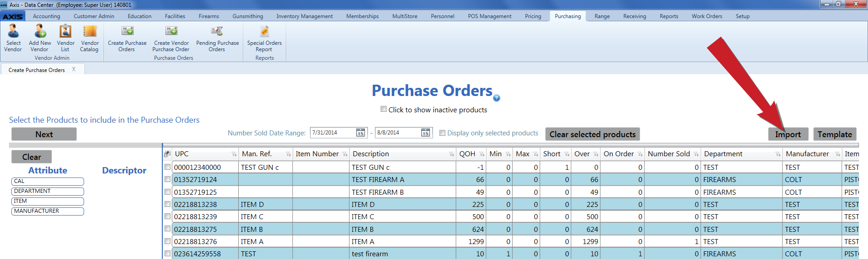Viewport: 868px width, 259px height.
Task: Click the AXIS logo button
Action: tap(13, 16)
